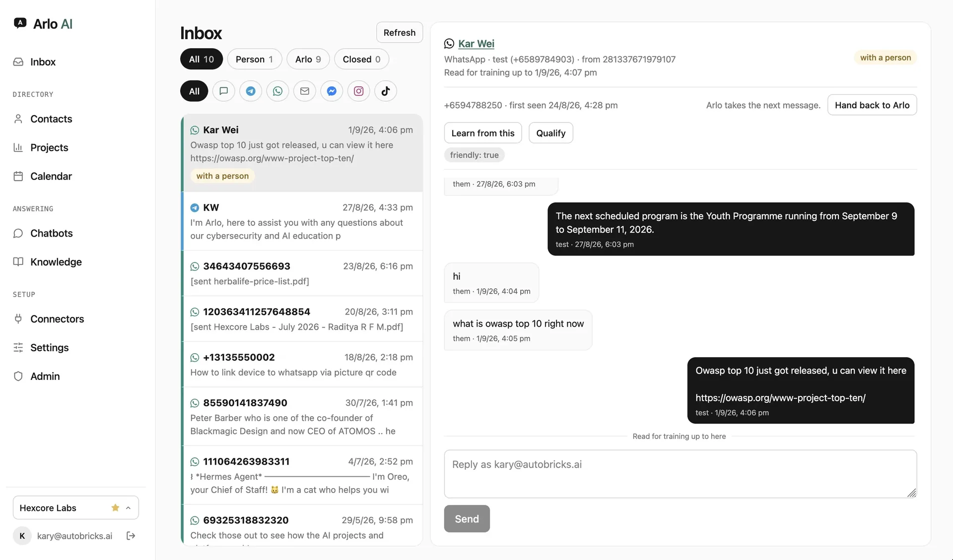Focus the Reply as kary@autobricks.ai field
This screenshot has width=953, height=560.
point(680,474)
